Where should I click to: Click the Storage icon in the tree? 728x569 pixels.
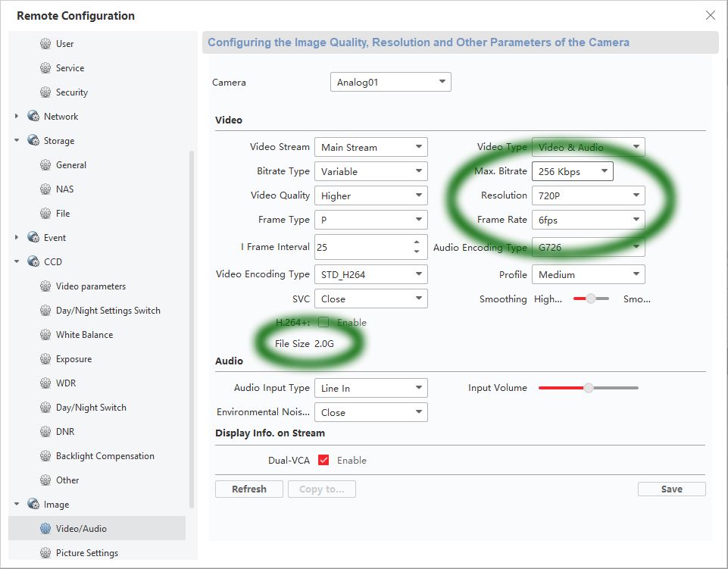pyautogui.click(x=33, y=141)
